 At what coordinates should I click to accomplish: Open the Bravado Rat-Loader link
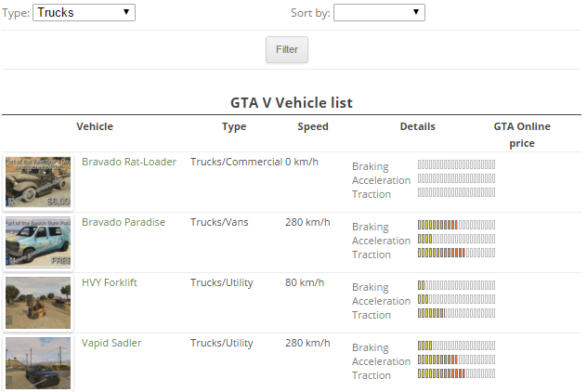click(129, 162)
